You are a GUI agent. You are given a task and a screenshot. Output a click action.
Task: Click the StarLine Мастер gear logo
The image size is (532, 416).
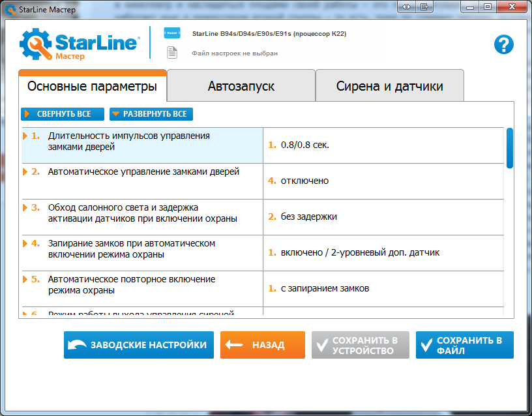click(x=35, y=44)
